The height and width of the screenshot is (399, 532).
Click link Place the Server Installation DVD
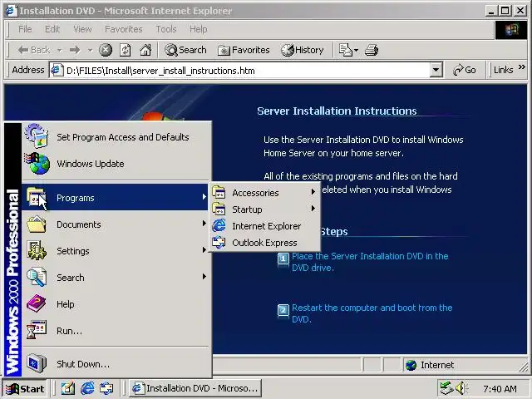370,262
